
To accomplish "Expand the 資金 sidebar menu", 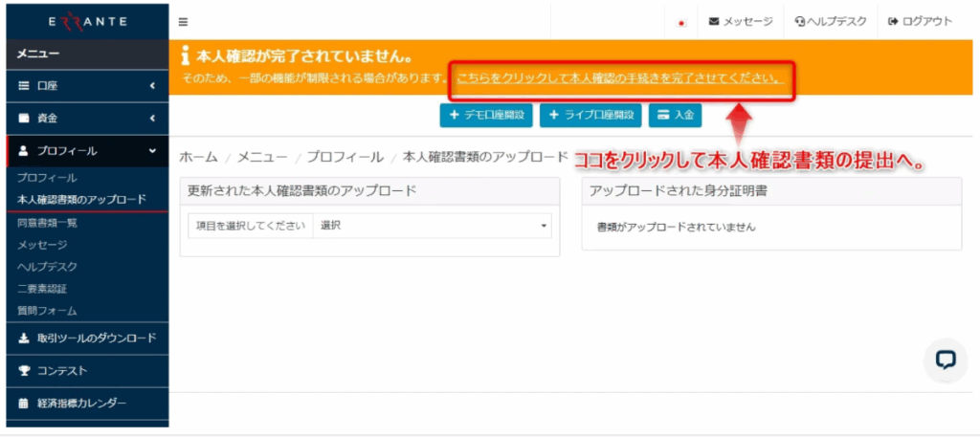I will pos(87,118).
